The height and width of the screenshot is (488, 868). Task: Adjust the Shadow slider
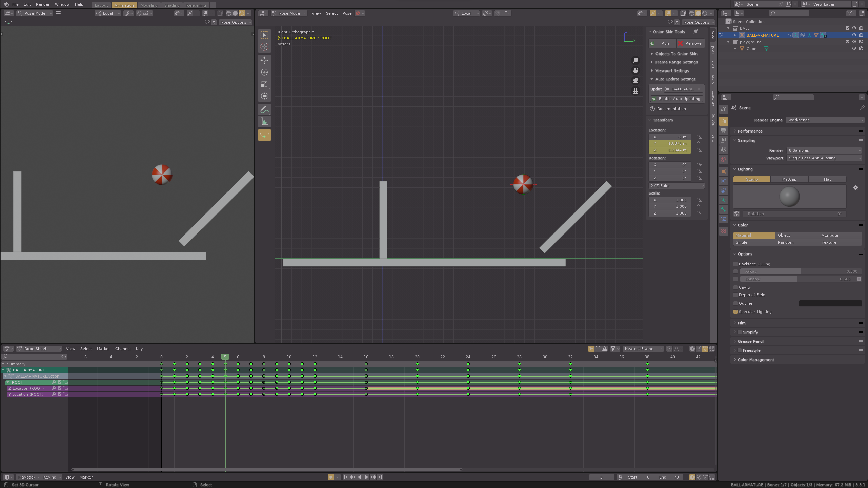click(796, 279)
